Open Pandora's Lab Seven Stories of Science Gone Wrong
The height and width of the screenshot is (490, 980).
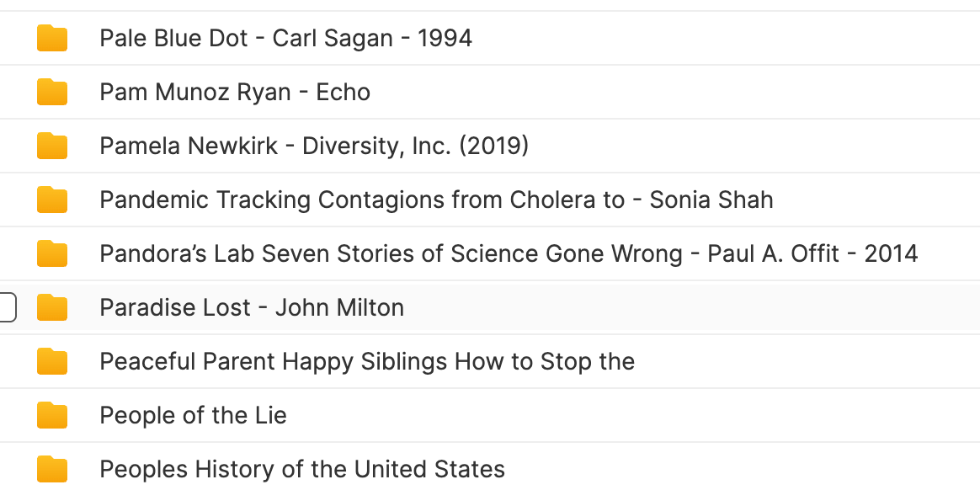coord(509,253)
